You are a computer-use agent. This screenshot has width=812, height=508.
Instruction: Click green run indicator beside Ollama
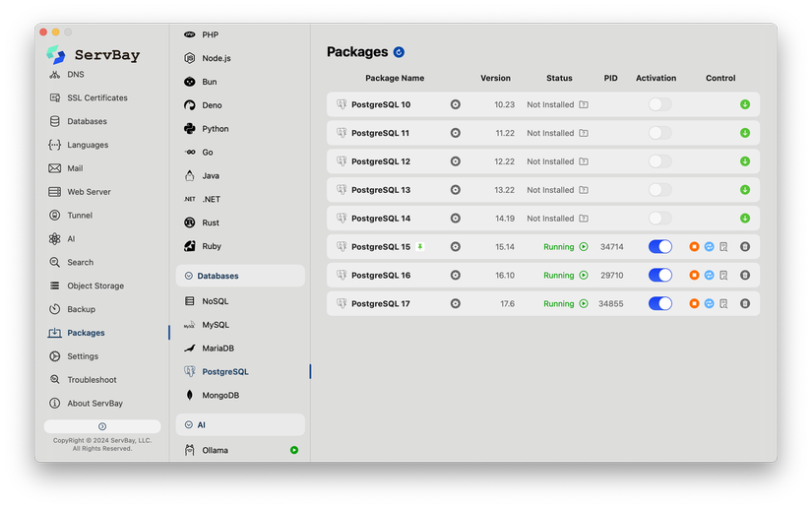(x=294, y=450)
